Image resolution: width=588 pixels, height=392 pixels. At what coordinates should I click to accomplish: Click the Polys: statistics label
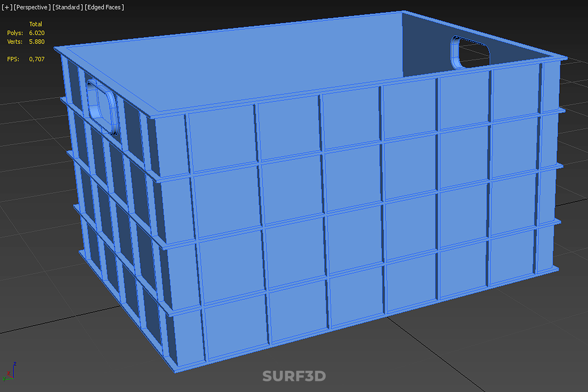(15, 33)
